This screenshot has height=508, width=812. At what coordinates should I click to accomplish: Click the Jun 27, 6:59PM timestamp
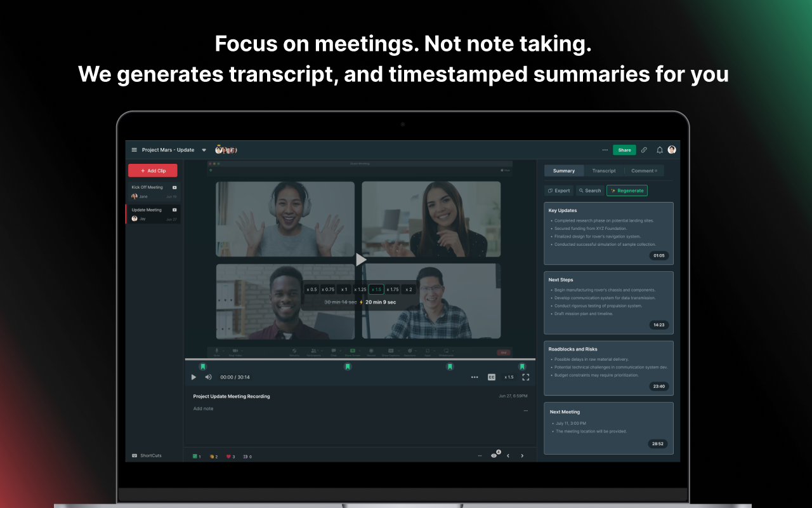[513, 396]
